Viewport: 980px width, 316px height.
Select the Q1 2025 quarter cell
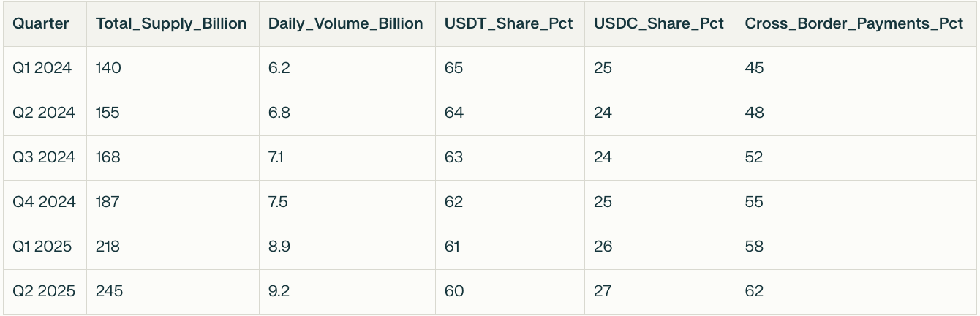coord(42,247)
